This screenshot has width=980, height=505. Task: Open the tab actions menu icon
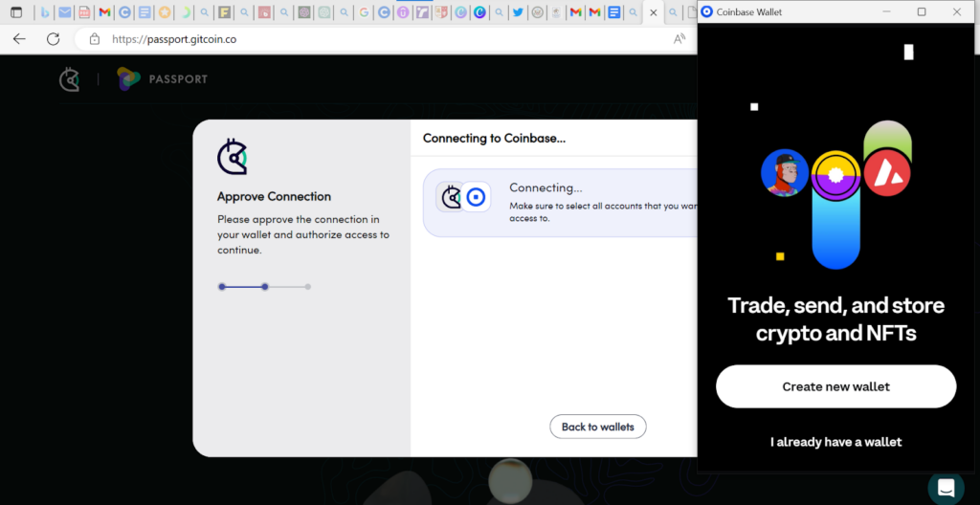click(x=16, y=11)
